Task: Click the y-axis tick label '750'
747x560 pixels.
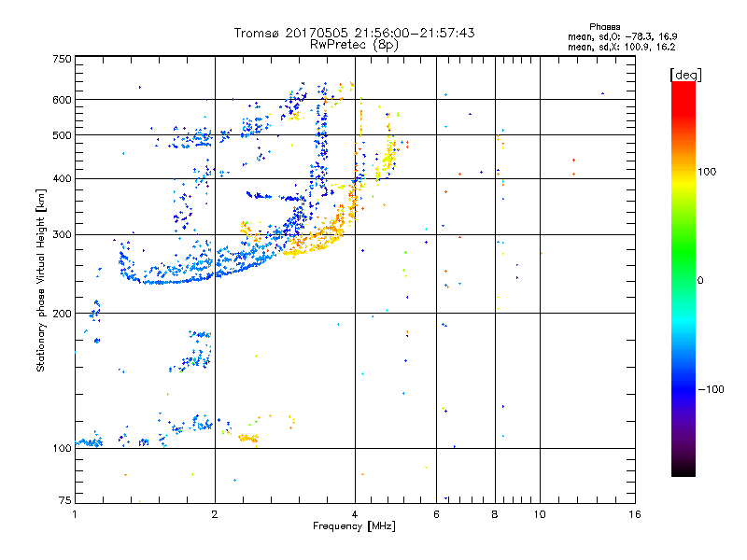Action: click(x=62, y=59)
